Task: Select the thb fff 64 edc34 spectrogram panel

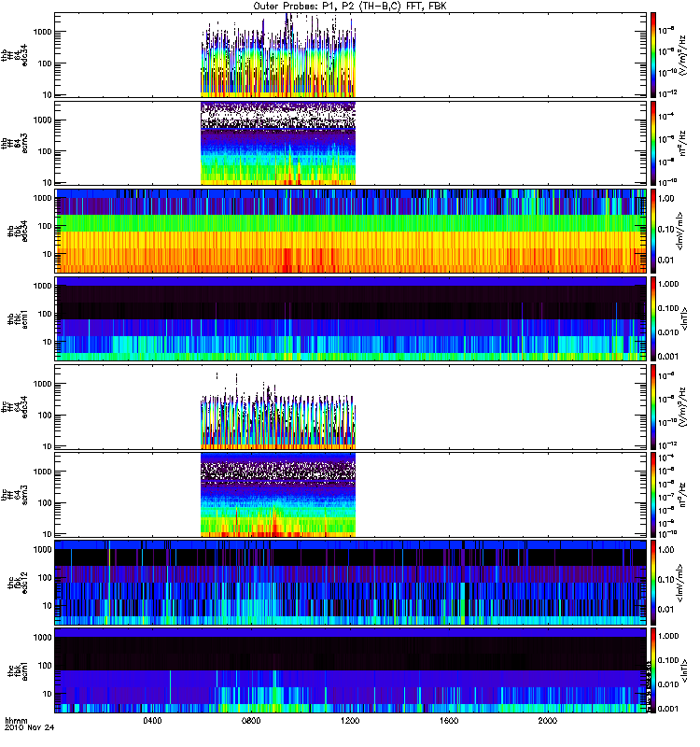Action: [x=351, y=55]
